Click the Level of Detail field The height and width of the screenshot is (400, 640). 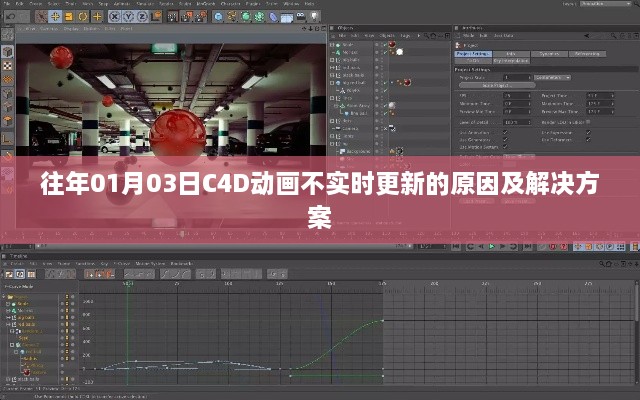(517, 122)
